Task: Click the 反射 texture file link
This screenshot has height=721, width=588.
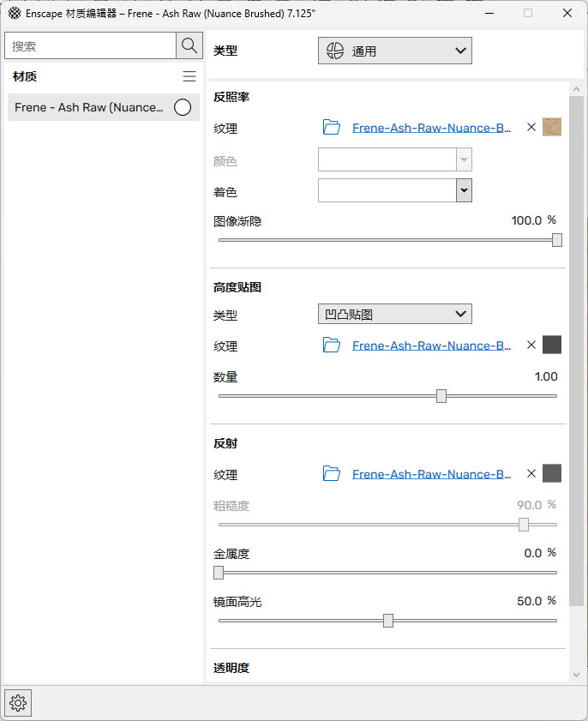Action: click(x=431, y=474)
